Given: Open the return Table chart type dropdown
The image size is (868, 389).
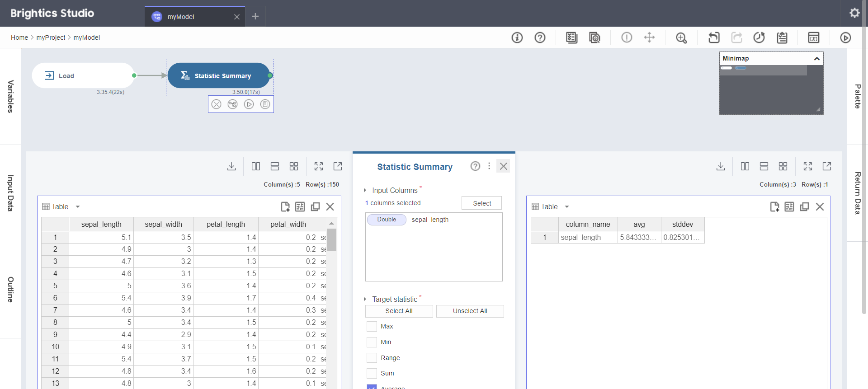Looking at the screenshot, I should click(567, 207).
